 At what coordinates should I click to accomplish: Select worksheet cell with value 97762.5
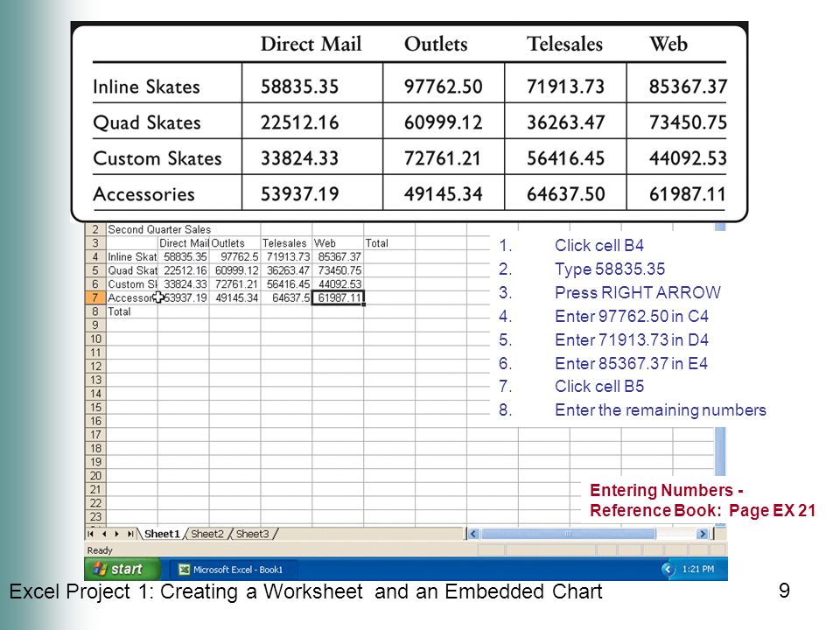(234, 257)
